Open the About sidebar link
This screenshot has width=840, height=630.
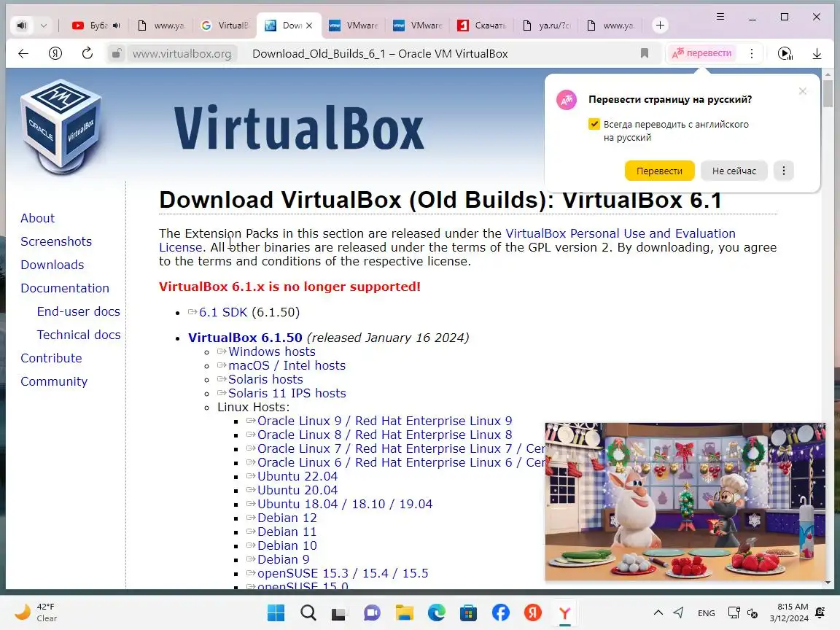(37, 218)
